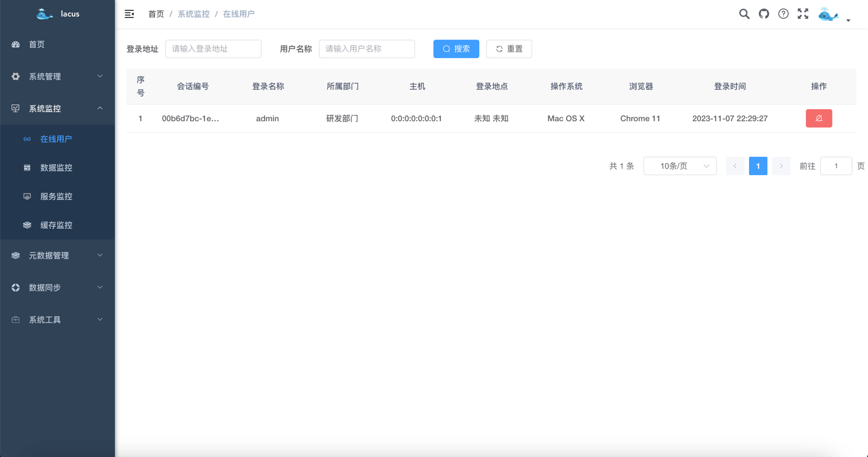Expand the 系统管理 menu chevron
The image size is (868, 457).
(x=100, y=76)
